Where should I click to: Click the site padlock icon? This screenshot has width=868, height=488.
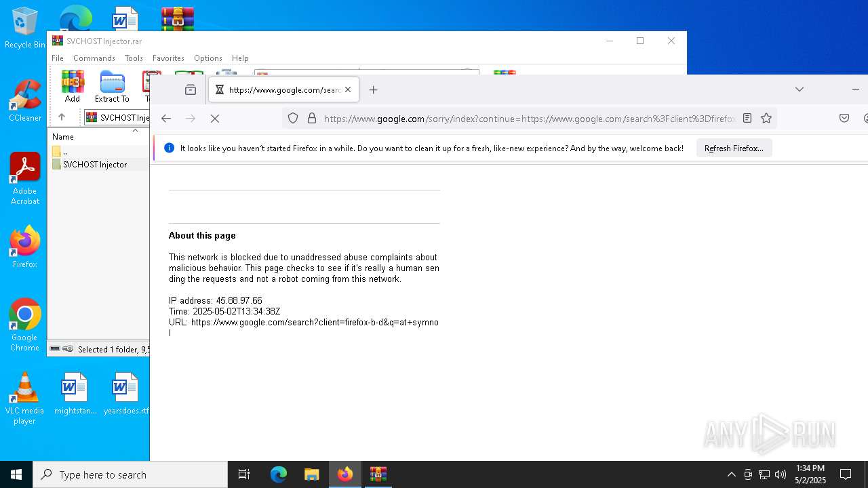pyautogui.click(x=312, y=118)
